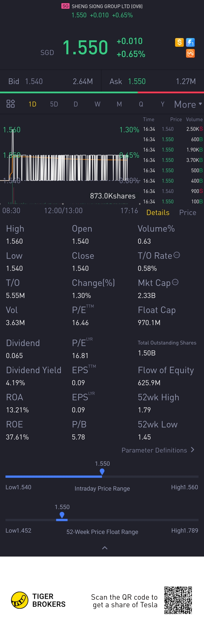The image size is (204, 644).
Task: Expand the More timeframe dropdown
Action: pyautogui.click(x=188, y=104)
